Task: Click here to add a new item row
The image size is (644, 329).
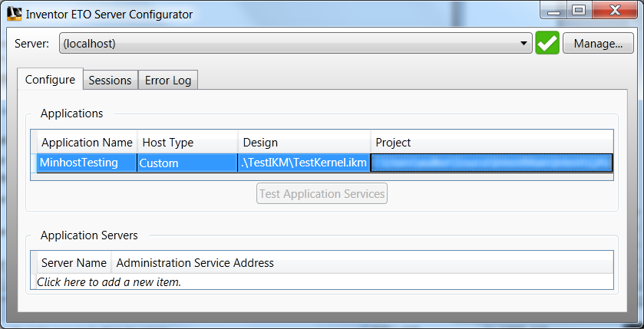Action: (x=110, y=282)
